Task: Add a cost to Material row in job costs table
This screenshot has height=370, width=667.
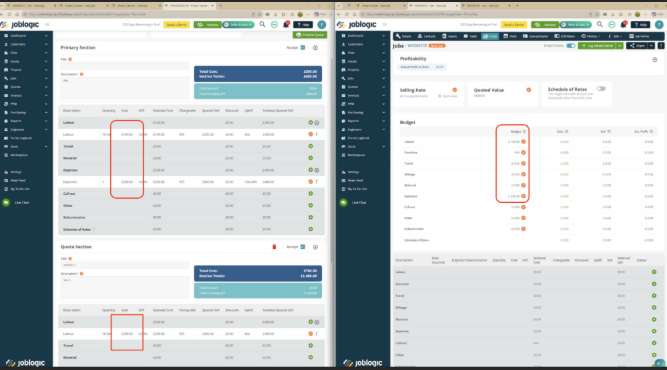Action: (654, 319)
